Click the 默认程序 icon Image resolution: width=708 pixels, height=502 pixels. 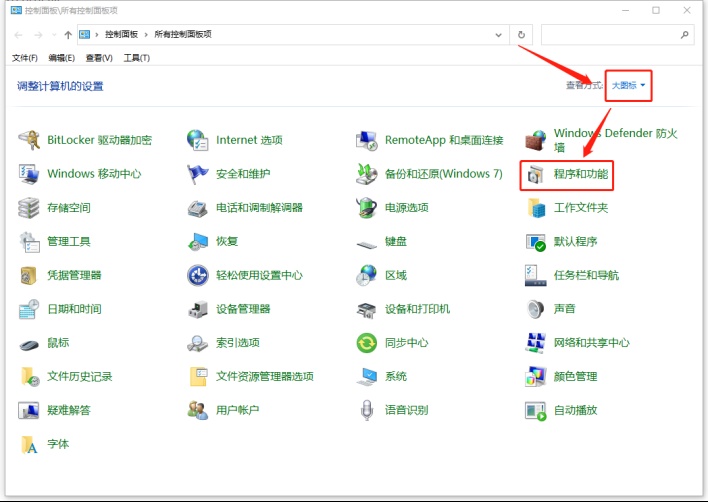point(536,242)
